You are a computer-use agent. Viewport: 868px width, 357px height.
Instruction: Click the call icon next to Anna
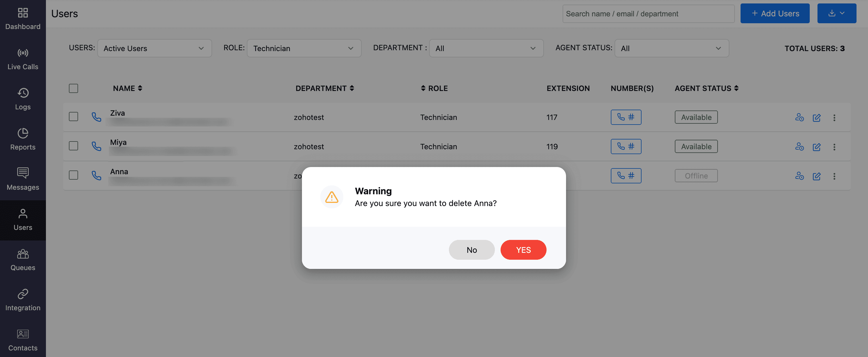click(x=96, y=175)
